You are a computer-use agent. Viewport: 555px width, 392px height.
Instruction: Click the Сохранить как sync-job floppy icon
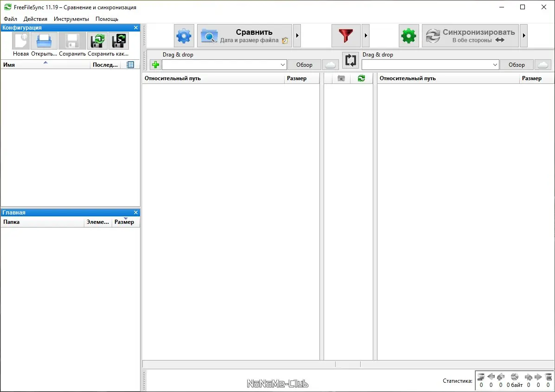click(x=97, y=41)
